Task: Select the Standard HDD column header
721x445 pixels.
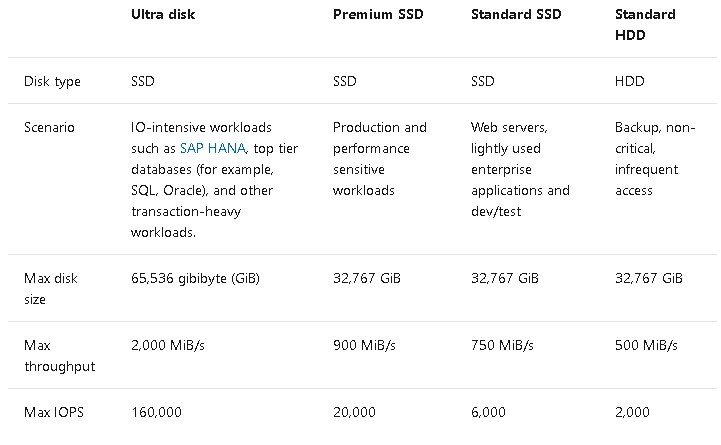Action: [645, 25]
